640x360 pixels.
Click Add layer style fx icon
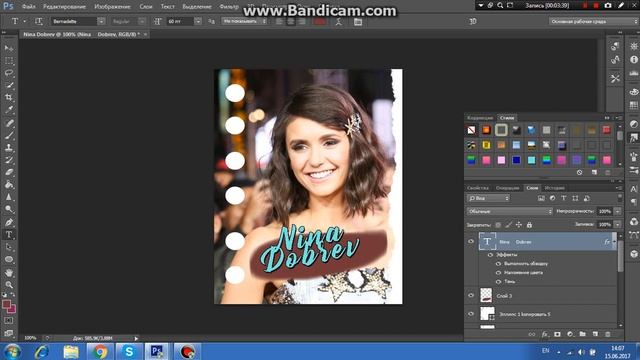tap(544, 334)
